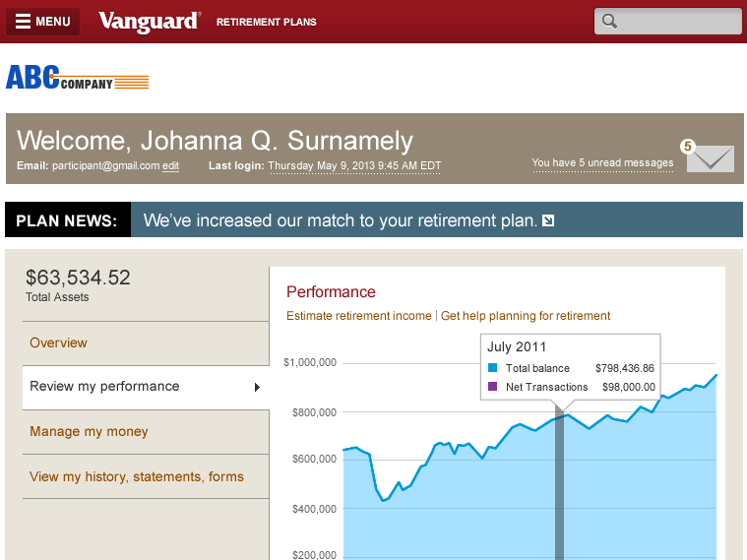Click the last login date link

pos(354,166)
